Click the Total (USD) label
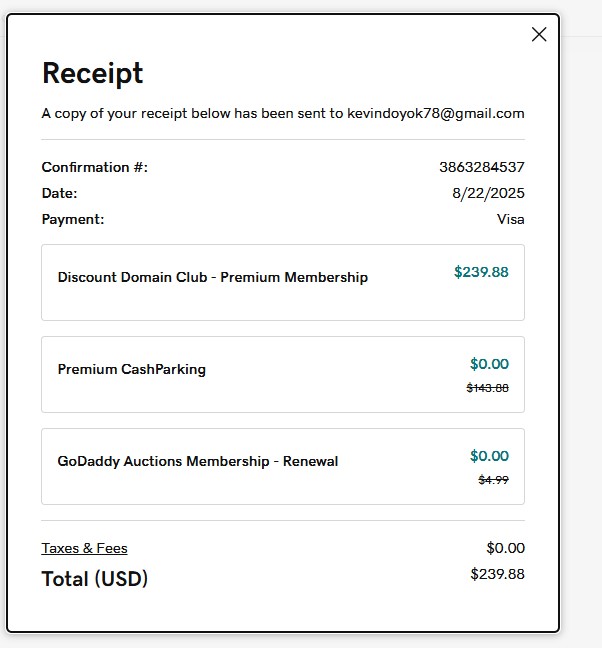 pyautogui.click(x=94, y=579)
